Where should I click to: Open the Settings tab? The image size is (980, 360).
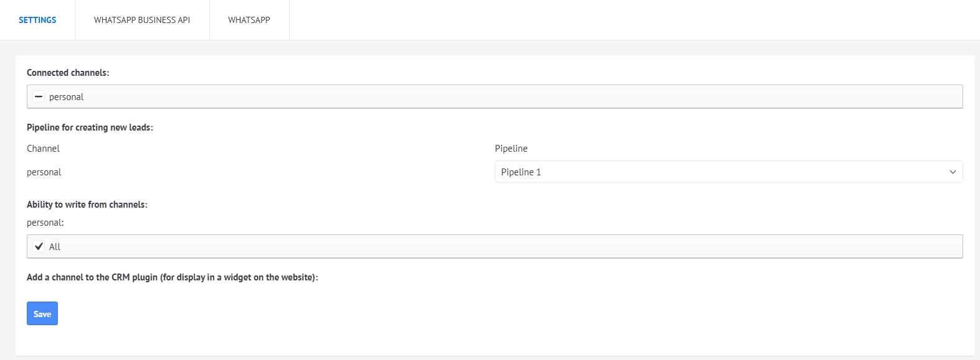tap(37, 20)
